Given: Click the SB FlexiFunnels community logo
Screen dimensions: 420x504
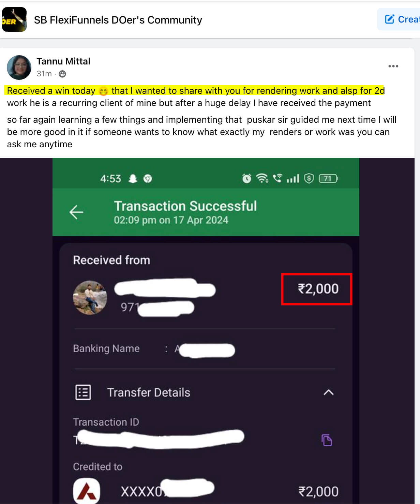Looking at the screenshot, I should [14, 19].
